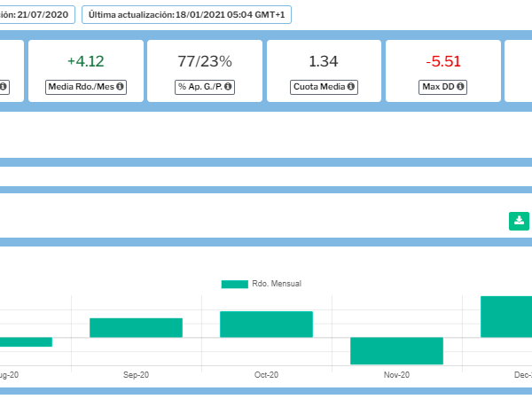This screenshot has height=399, width=532.
Task: Click the small negative Aug-20 bar
Action: [25, 341]
